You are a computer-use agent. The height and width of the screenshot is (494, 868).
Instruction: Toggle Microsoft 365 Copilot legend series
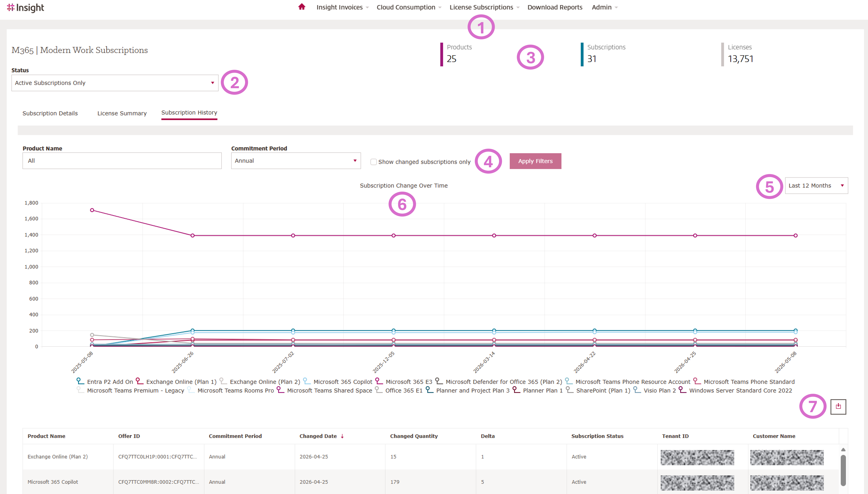click(338, 382)
